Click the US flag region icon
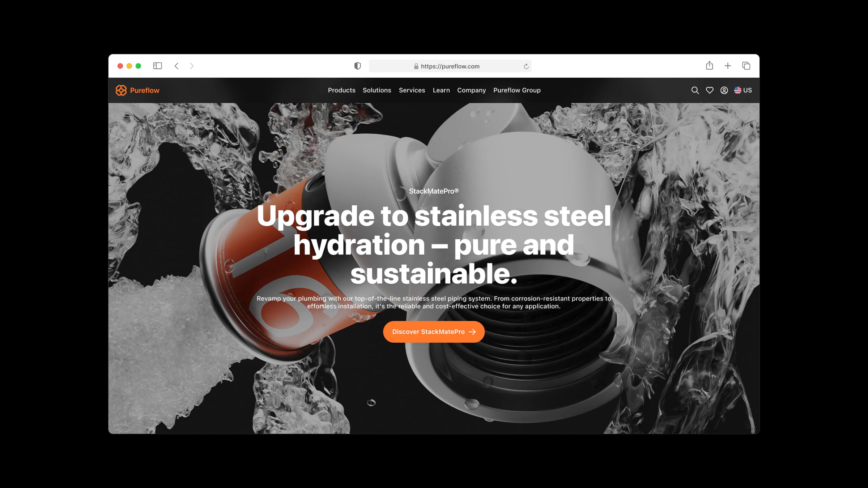This screenshot has height=488, width=868. [x=737, y=90]
